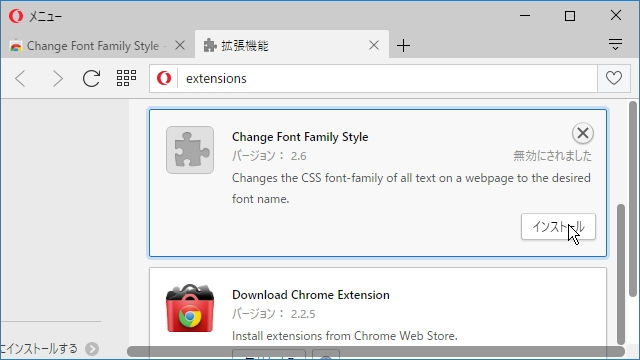Switch to Change Font Family Style tab
Viewport: 640px width, 360px height.
pos(92,46)
